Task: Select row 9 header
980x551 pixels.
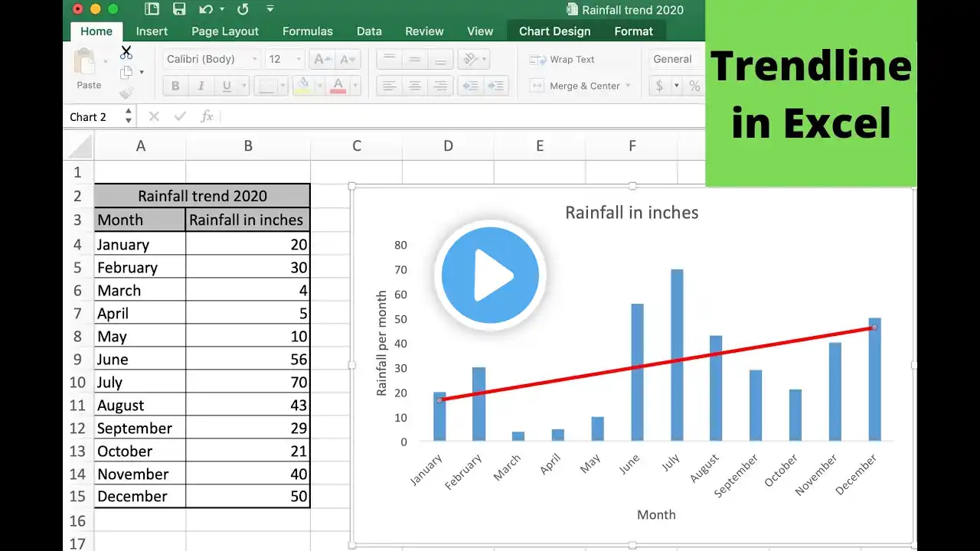Action: coord(78,359)
